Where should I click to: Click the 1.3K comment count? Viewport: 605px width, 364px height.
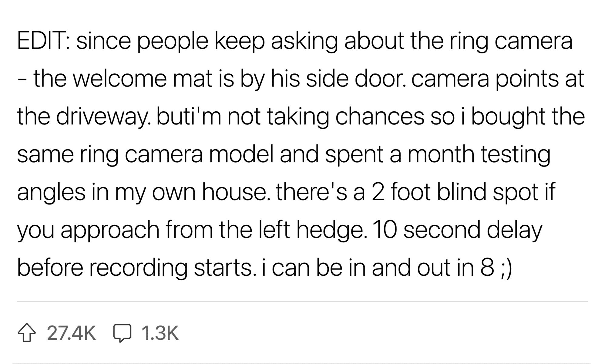point(160,333)
